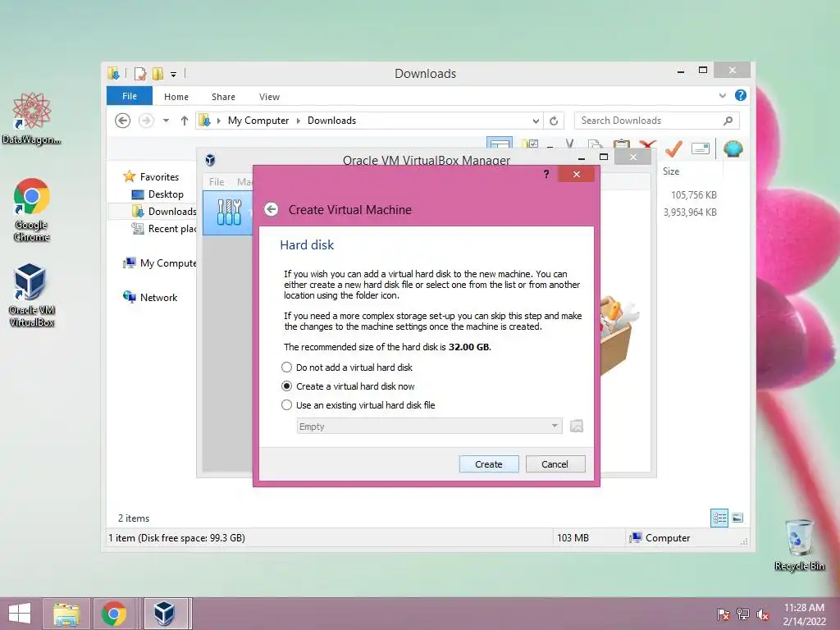This screenshot has width=840, height=630.
Task: Select 'Do not add a virtual hard disk'
Action: [347, 367]
